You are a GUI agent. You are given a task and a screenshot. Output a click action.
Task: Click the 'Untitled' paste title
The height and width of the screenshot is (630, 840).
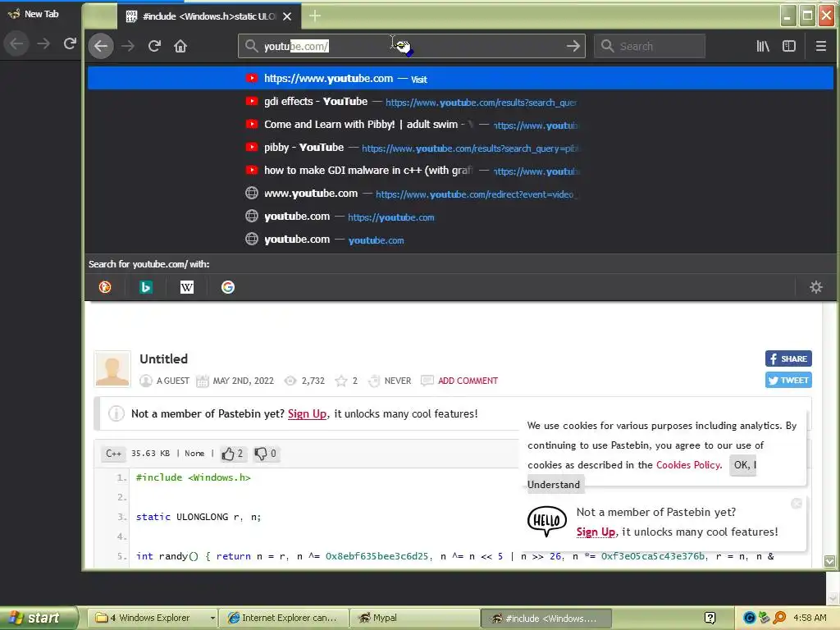163,359
